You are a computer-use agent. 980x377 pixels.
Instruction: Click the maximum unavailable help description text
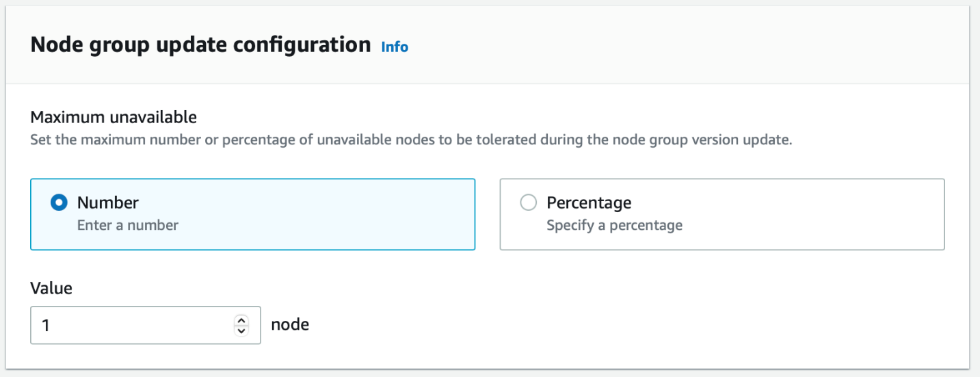[x=410, y=140]
